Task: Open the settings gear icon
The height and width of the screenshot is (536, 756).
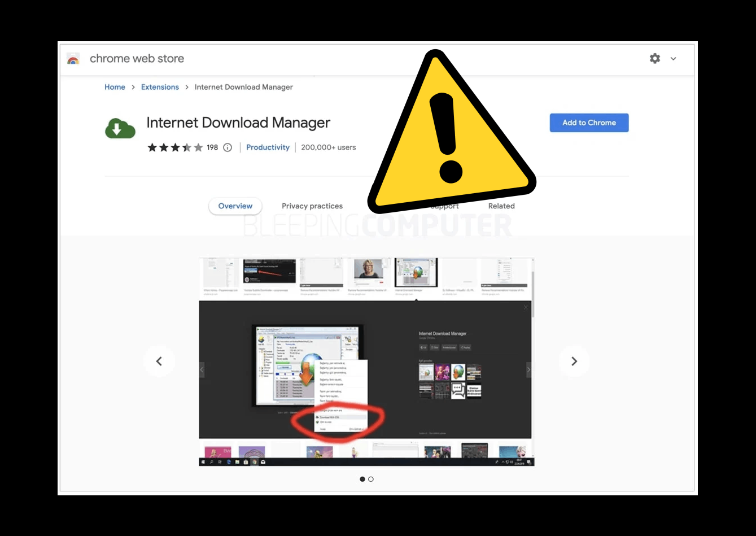Action: click(x=655, y=58)
